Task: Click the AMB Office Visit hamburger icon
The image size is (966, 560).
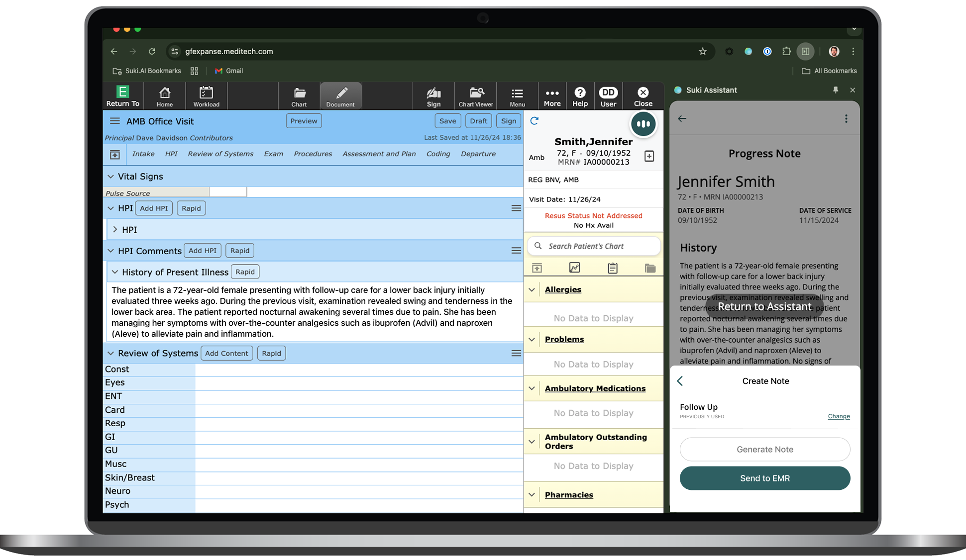Action: click(x=115, y=121)
